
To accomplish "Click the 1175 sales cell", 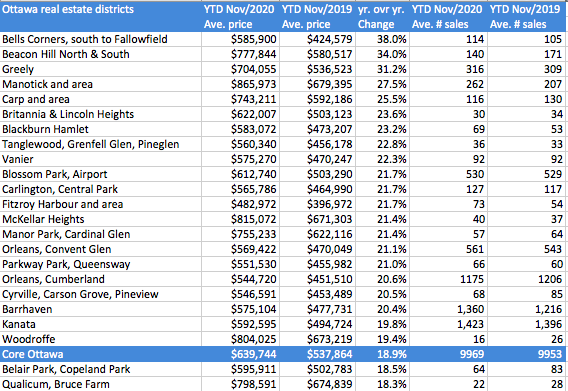I will tap(448, 279).
